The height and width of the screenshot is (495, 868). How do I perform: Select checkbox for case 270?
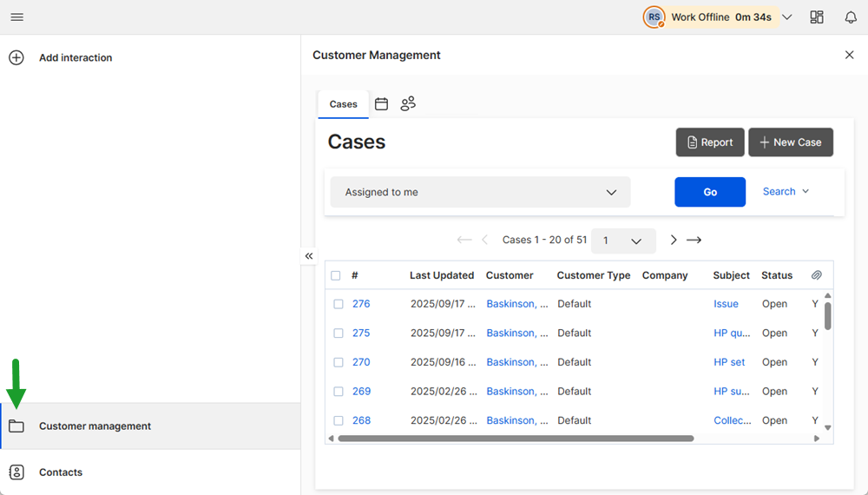click(x=339, y=362)
